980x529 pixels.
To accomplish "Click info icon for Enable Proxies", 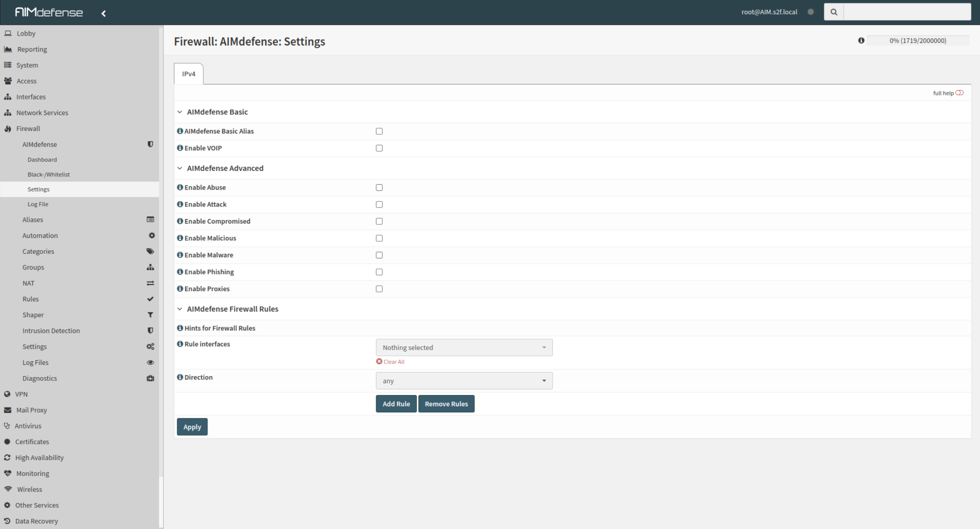I will [x=180, y=288].
